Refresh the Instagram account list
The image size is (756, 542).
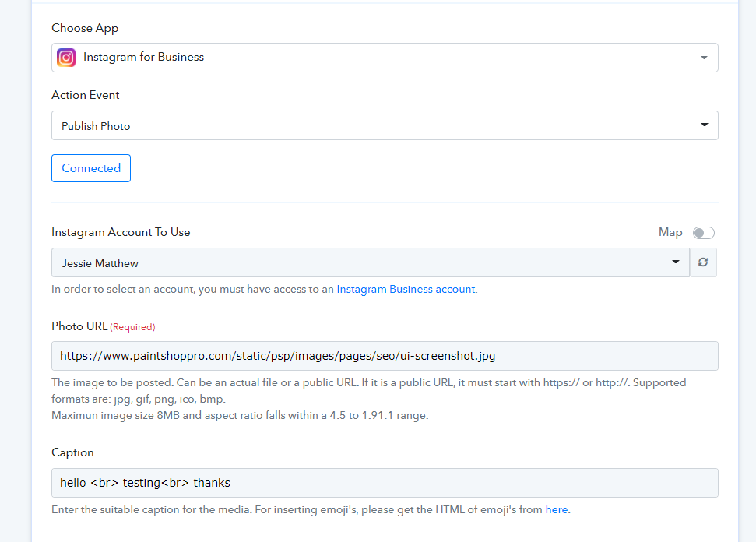pos(703,262)
